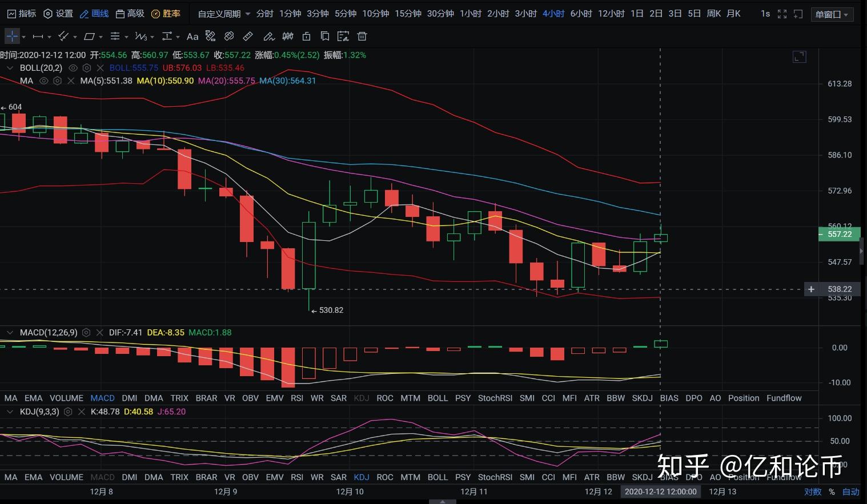Remove the MA indicator with X
The image size is (867, 504).
pyautogui.click(x=71, y=81)
